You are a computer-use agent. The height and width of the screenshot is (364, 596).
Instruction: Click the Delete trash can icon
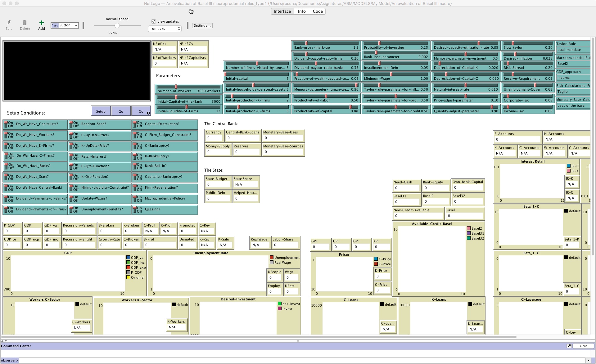pyautogui.click(x=25, y=23)
